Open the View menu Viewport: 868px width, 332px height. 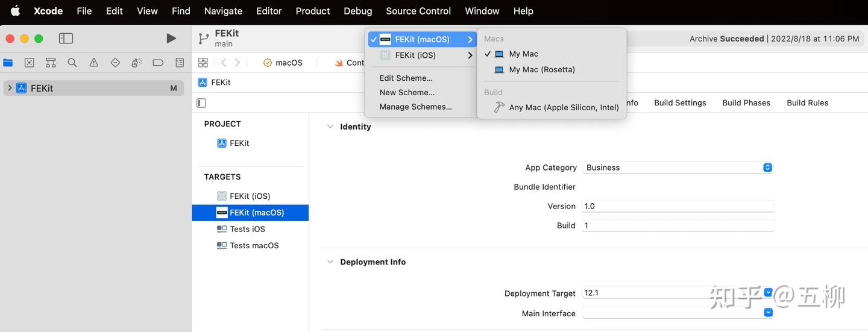point(147,11)
